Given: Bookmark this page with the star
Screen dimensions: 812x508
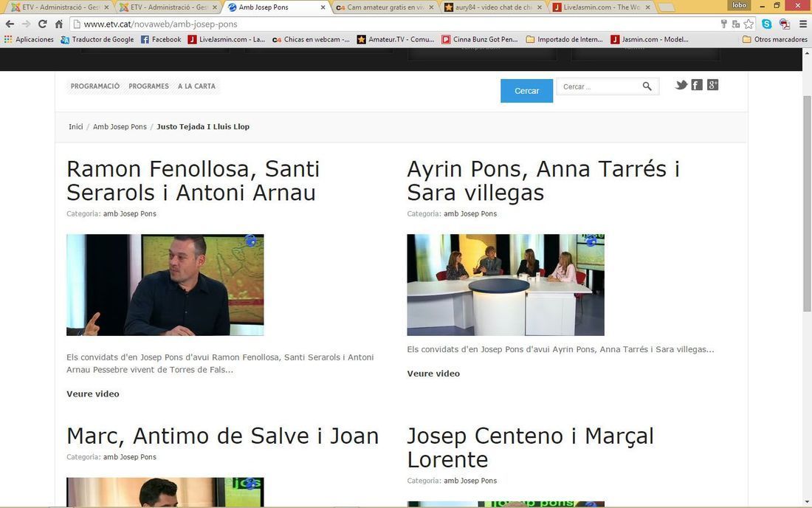Looking at the screenshot, I should 749,24.
